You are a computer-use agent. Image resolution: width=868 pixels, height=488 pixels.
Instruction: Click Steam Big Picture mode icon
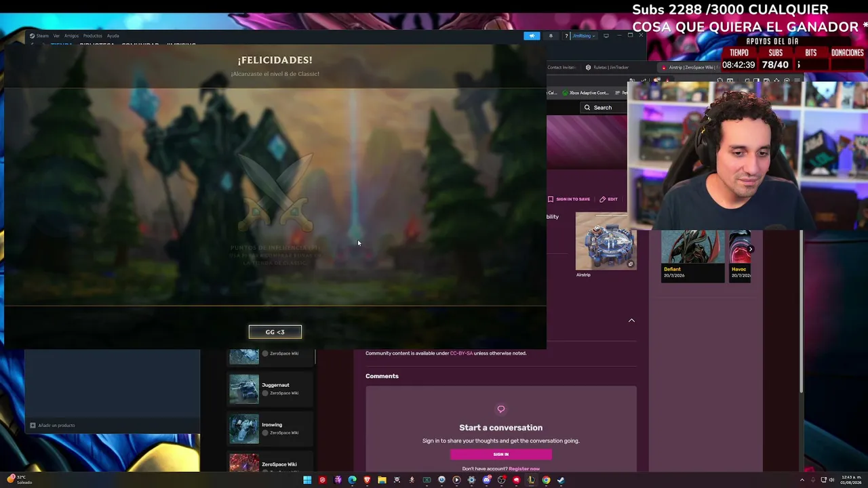coord(606,36)
